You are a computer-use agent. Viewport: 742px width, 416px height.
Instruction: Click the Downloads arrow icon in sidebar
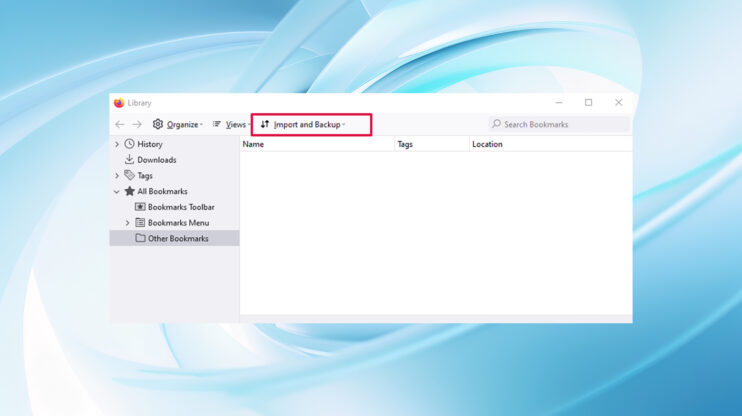pyautogui.click(x=129, y=160)
